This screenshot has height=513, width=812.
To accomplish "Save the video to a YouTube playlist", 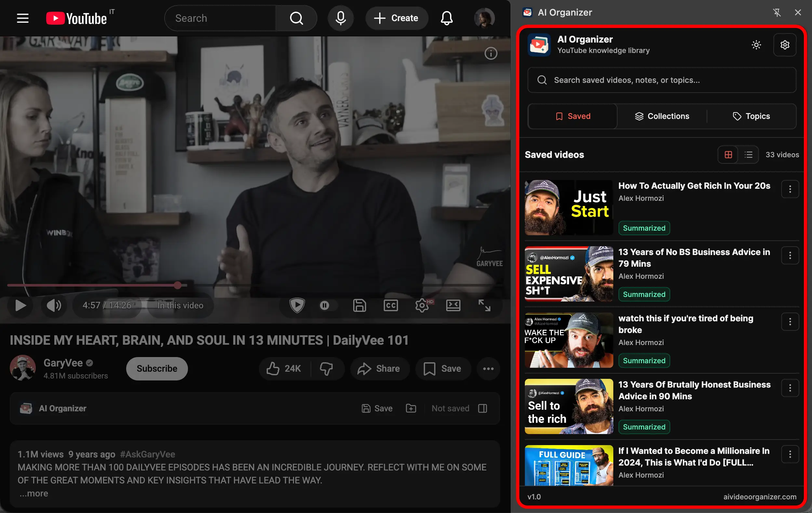I will click(443, 368).
